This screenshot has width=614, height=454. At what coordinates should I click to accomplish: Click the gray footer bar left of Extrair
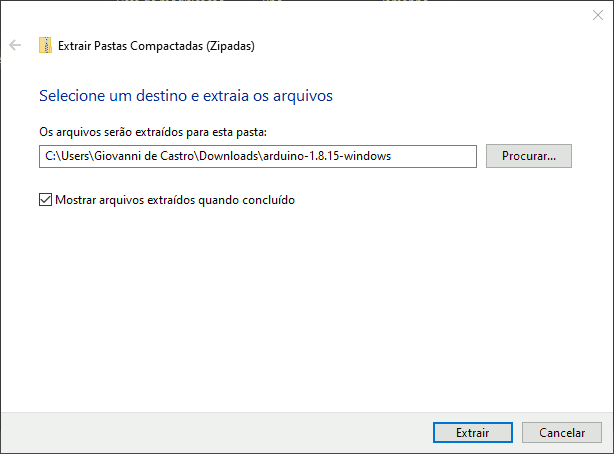(215, 432)
